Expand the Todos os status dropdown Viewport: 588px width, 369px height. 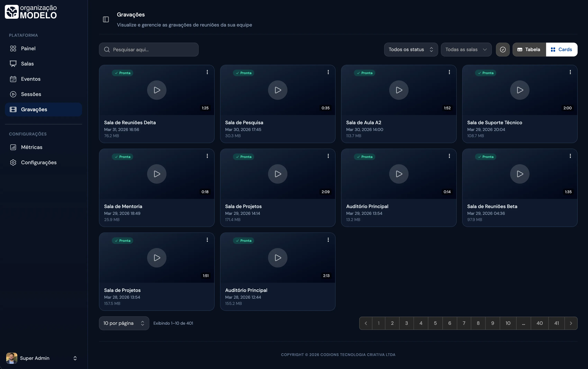[410, 50]
